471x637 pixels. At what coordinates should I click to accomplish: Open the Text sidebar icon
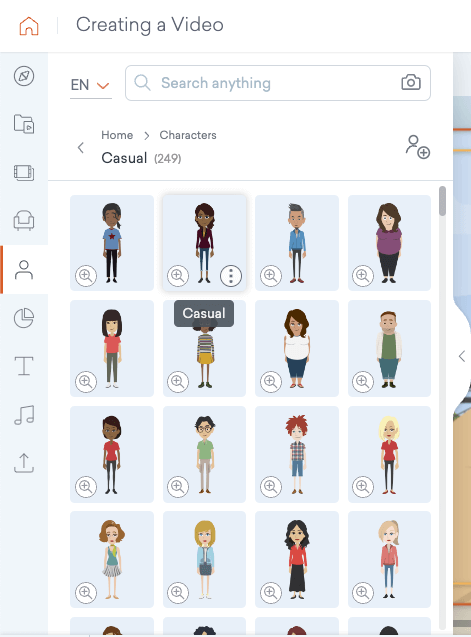(x=24, y=366)
